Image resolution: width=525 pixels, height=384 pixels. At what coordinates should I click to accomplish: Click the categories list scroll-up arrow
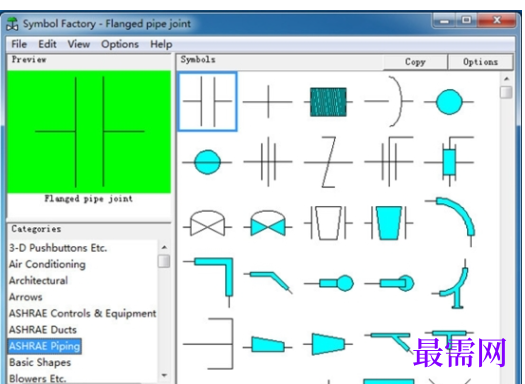point(164,247)
